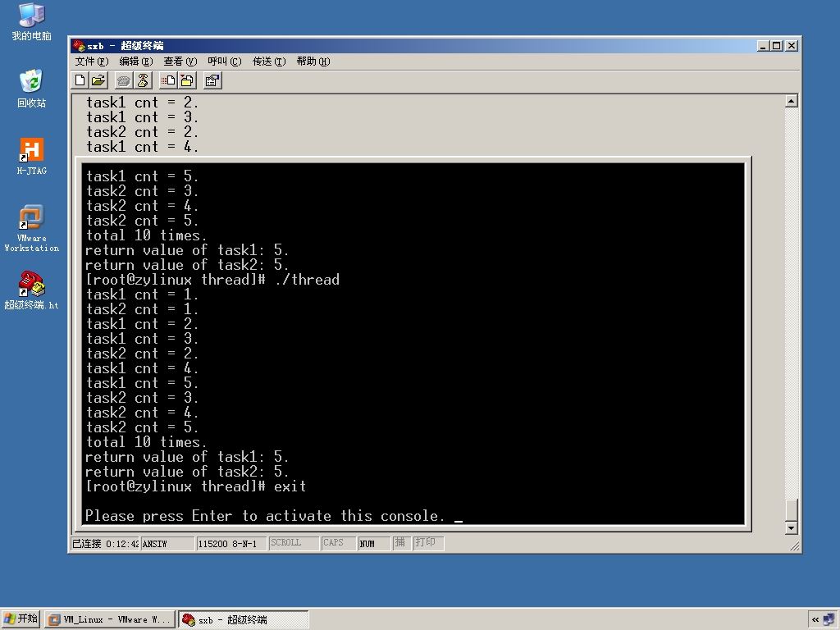This screenshot has width=840, height=630.
Task: Minimize the HyperTerminal window
Action: [x=764, y=46]
